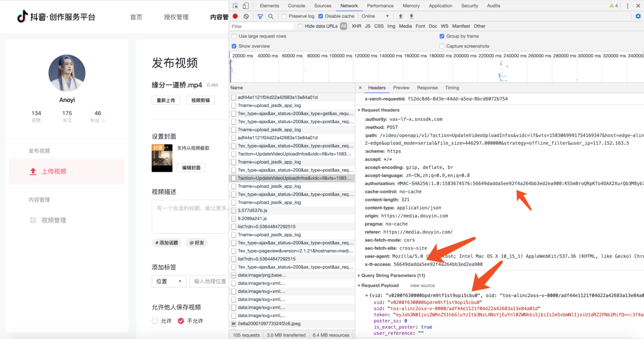Filter requests by Img type
Screen dimensions: 644x339
point(391,26)
